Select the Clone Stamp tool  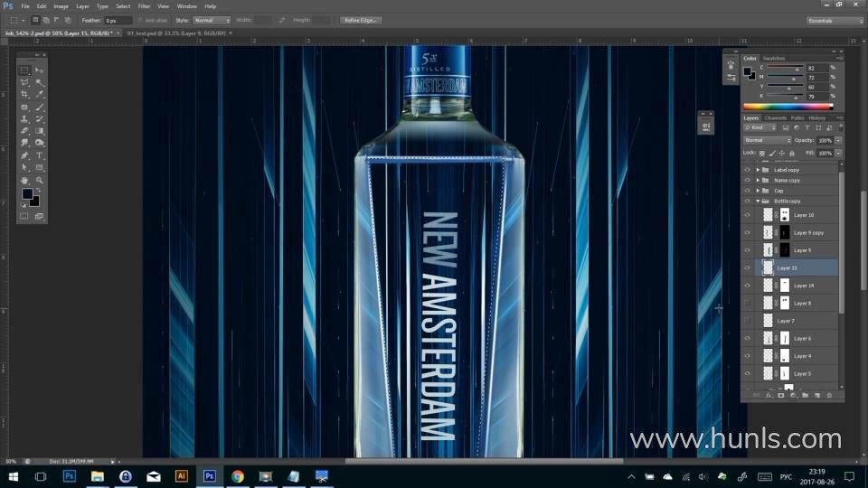click(x=24, y=119)
